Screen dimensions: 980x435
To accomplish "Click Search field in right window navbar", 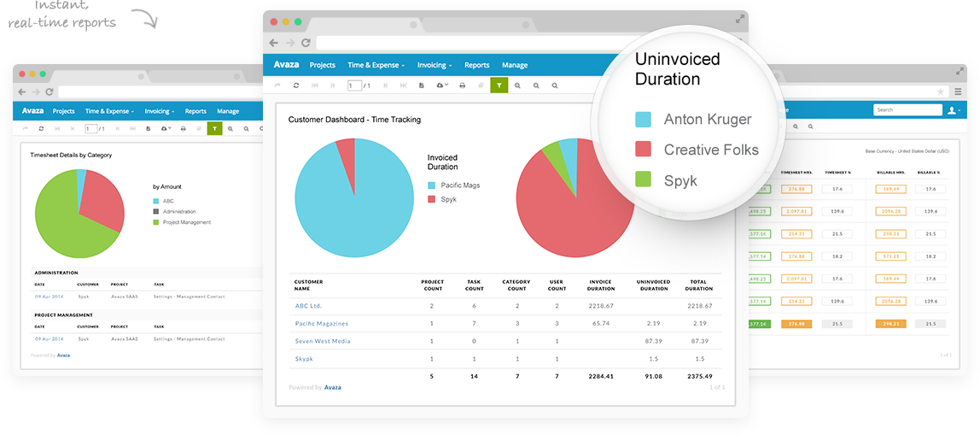I will pos(907,110).
